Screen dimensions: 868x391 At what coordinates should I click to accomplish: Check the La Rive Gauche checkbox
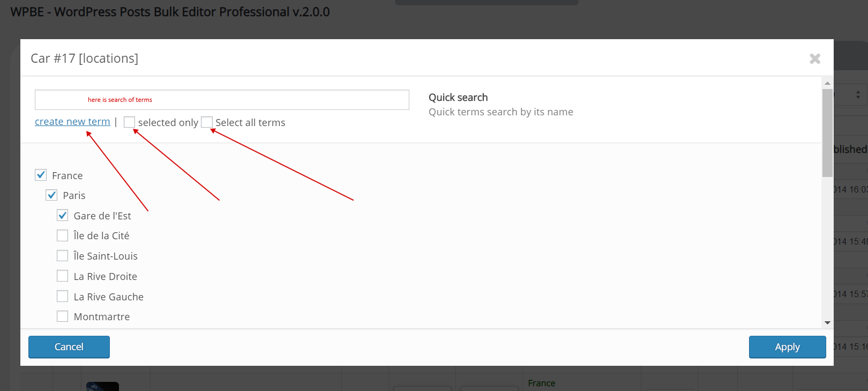coord(63,297)
